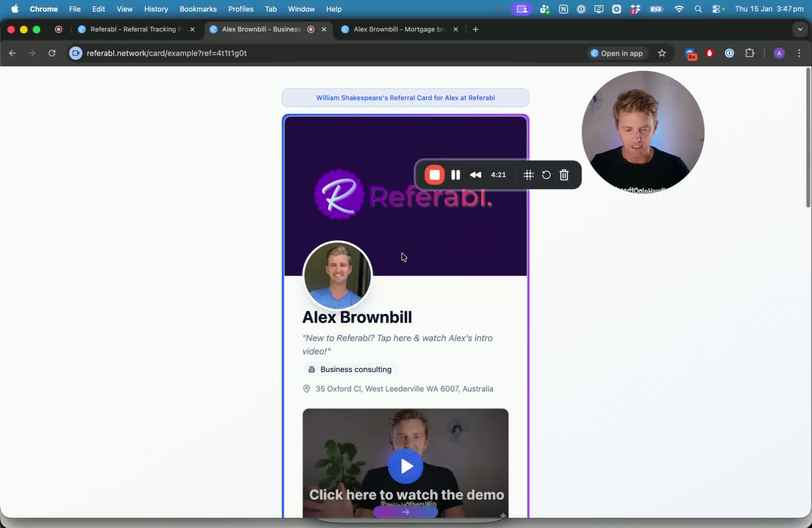
Task: Rewind the recording
Action: tap(476, 175)
